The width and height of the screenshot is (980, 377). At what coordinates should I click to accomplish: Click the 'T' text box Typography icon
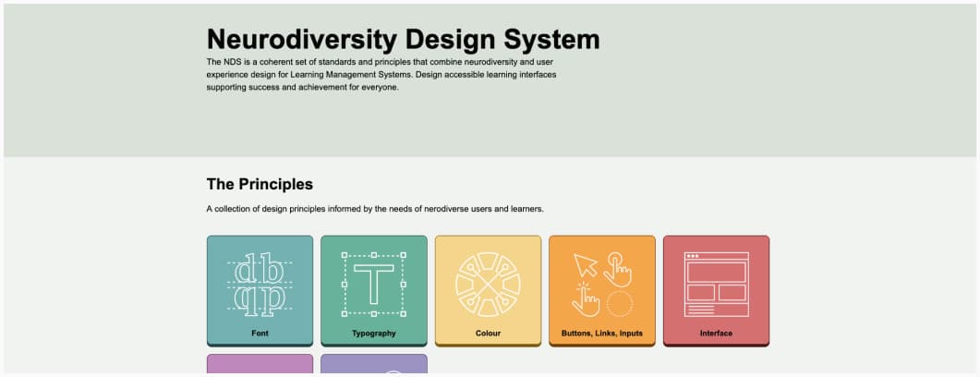[x=373, y=284]
